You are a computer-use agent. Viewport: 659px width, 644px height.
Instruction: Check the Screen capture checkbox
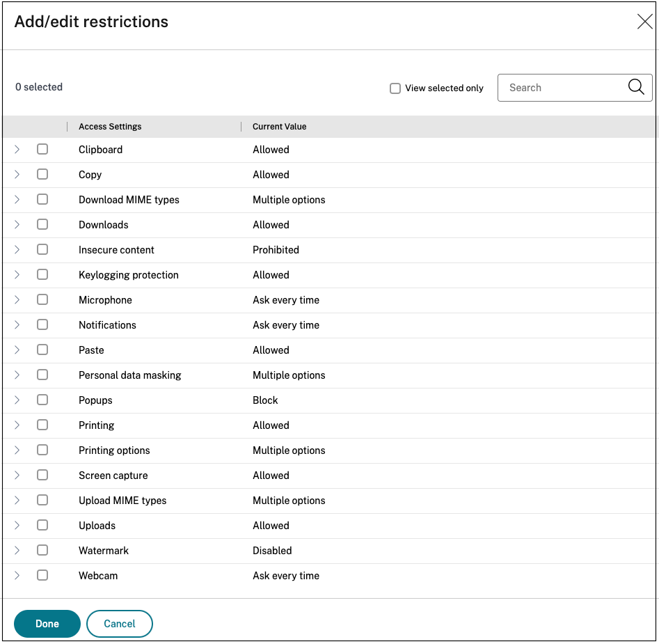point(42,475)
